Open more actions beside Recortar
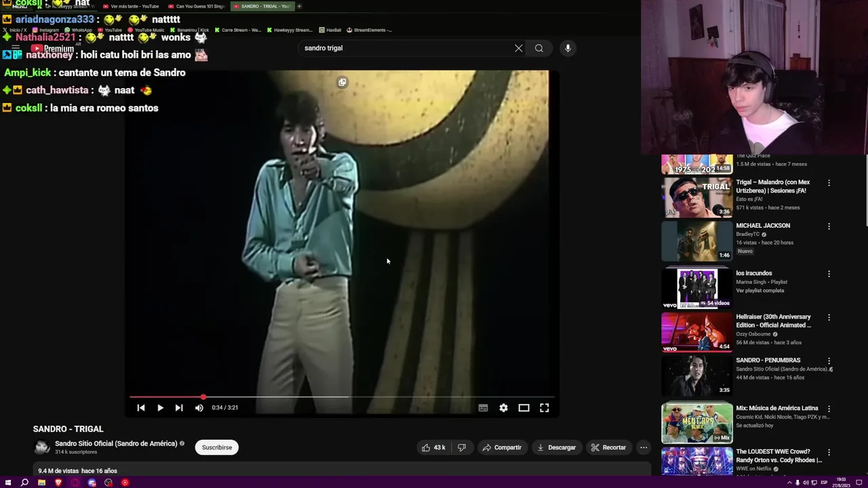Image resolution: width=868 pixels, height=488 pixels. [644, 447]
